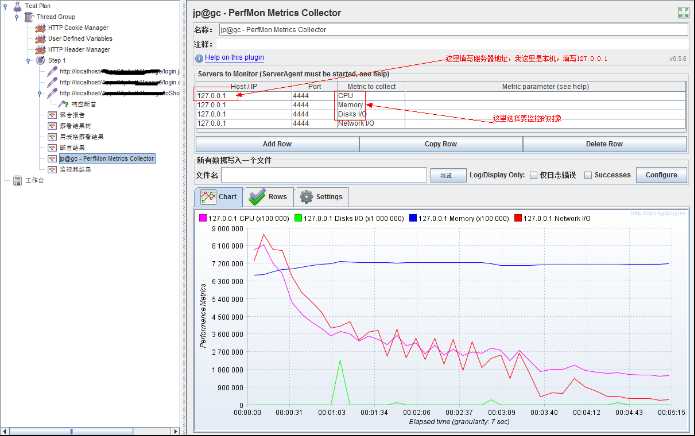Select the CPU metric cell
This screenshot has width=695, height=436.
(371, 96)
